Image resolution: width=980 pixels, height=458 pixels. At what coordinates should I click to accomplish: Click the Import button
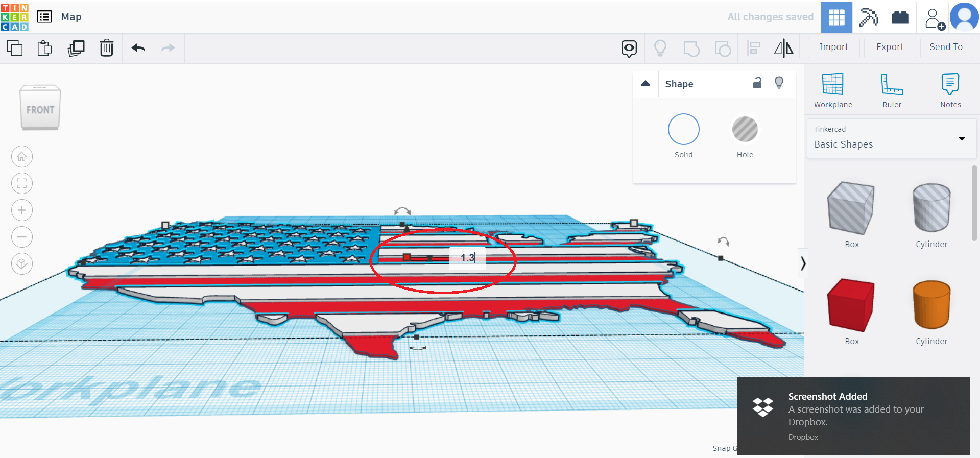(833, 47)
